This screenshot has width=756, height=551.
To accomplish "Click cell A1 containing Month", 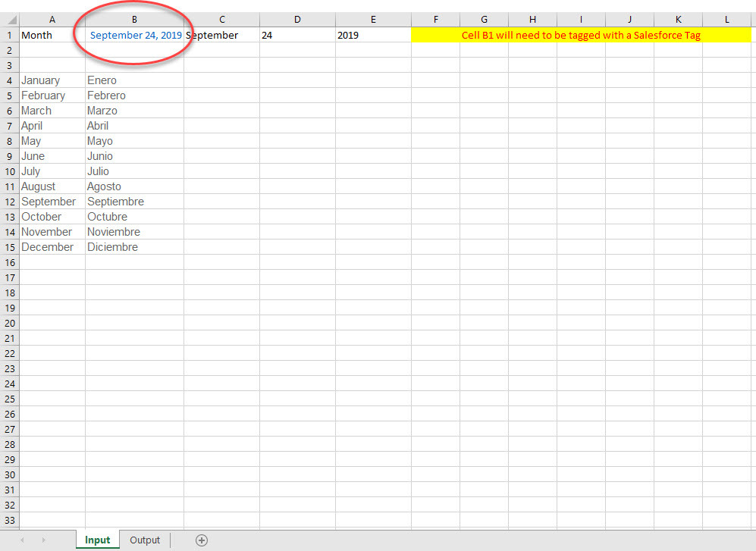I will 52,35.
